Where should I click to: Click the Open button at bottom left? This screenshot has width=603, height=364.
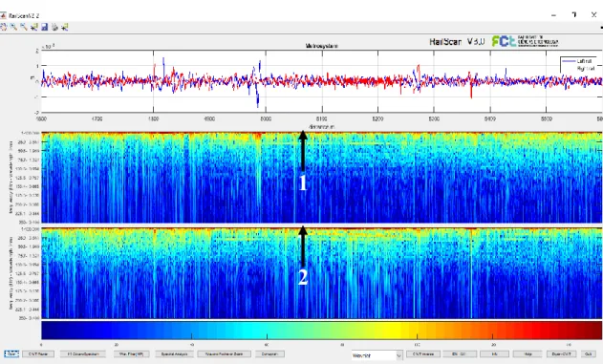pyautogui.click(x=11, y=354)
